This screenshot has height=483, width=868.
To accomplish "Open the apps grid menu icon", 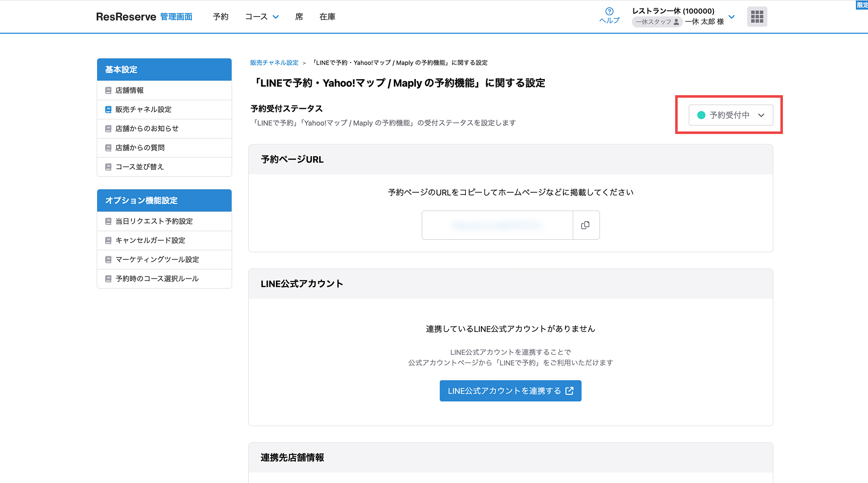I will 757,17.
